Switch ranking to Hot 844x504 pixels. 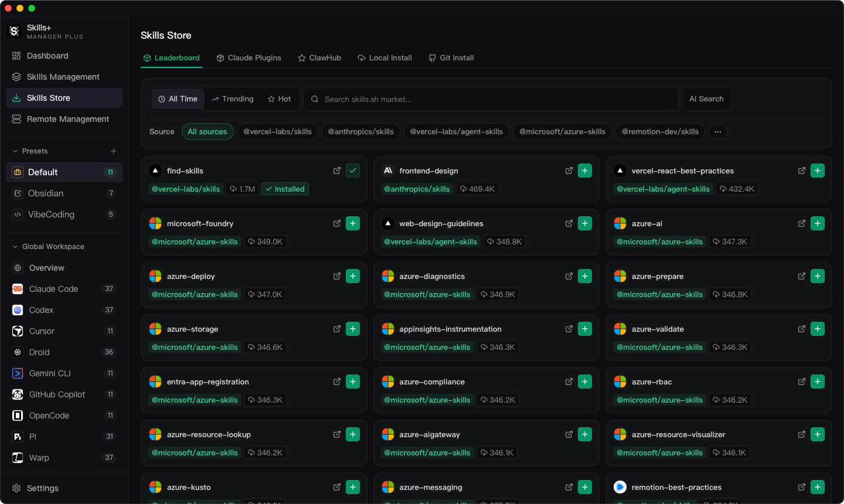tap(280, 99)
